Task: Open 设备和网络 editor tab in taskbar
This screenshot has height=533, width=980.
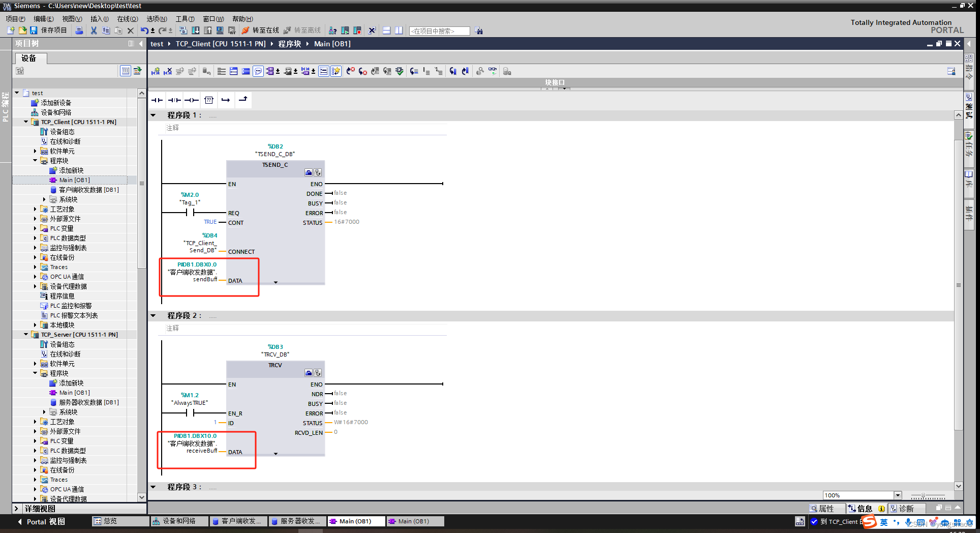Action: pos(179,521)
